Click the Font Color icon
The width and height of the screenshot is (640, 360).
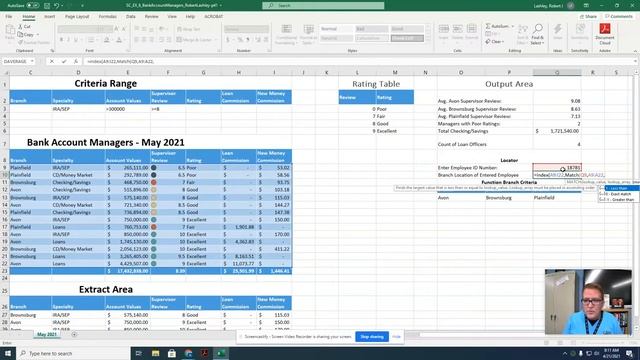119,40
